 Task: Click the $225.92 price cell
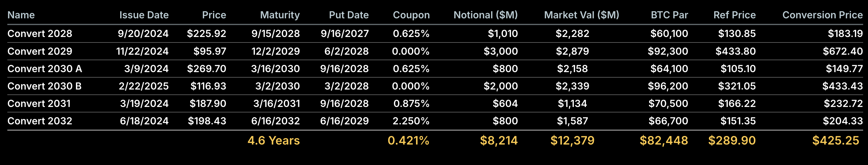207,33
